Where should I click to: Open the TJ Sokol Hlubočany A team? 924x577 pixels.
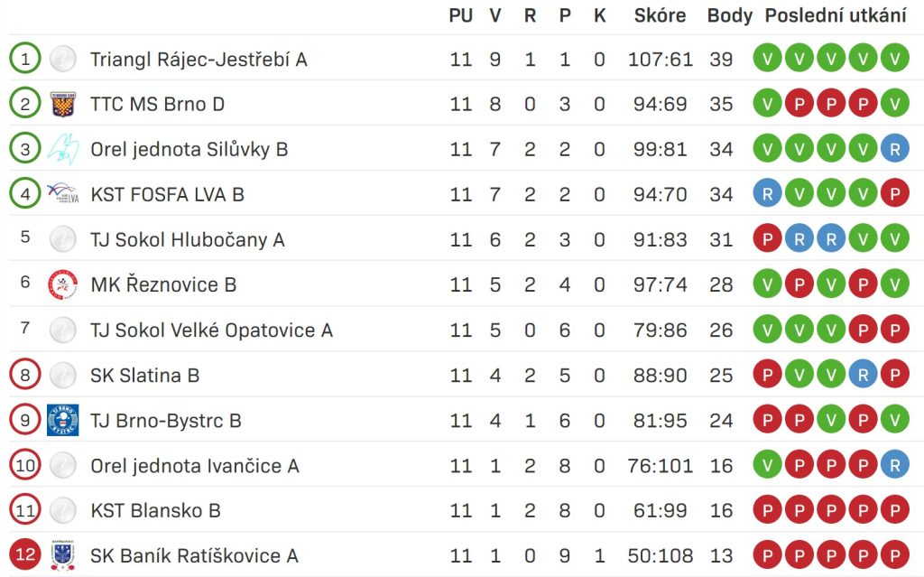[188, 240]
